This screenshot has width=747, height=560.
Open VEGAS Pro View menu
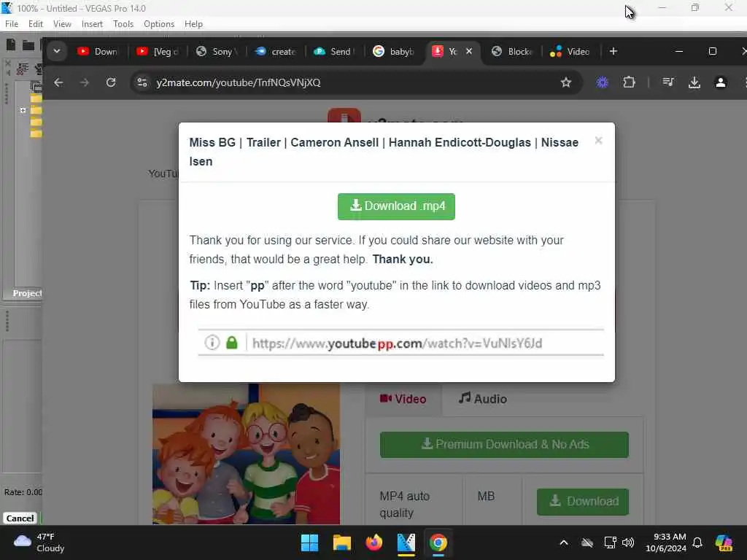(x=63, y=24)
